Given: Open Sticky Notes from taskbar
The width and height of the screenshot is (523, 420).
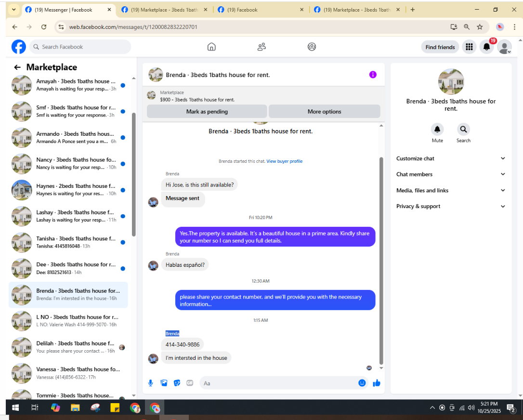Looking at the screenshot, I should pyautogui.click(x=115, y=407).
